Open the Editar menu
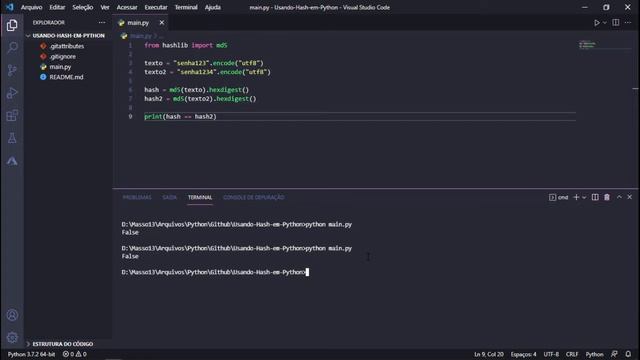The width and height of the screenshot is (640, 360). (57, 7)
